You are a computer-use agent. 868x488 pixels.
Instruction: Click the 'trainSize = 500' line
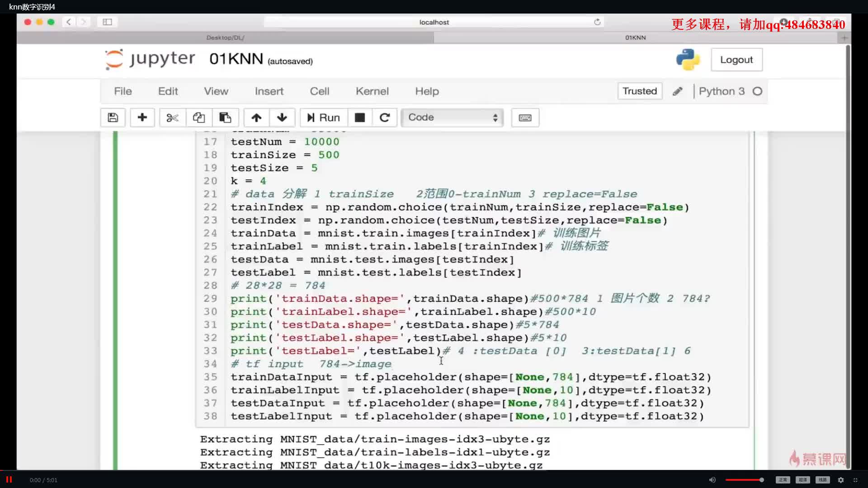pos(285,155)
